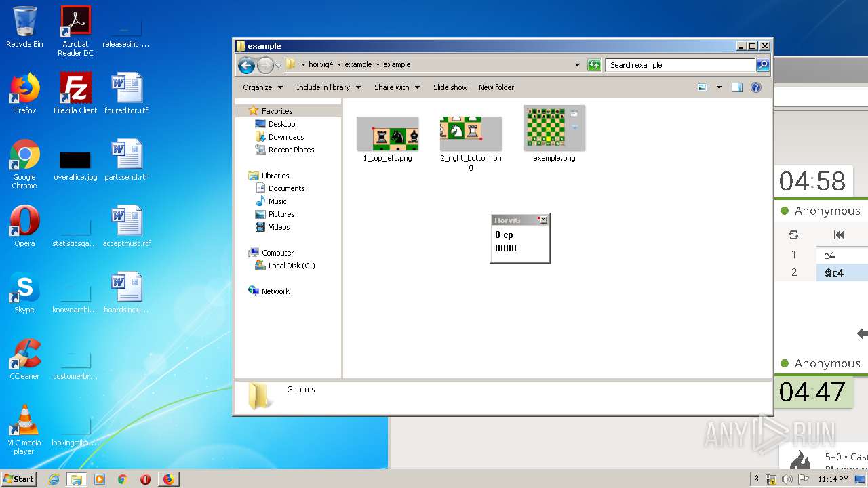
Task: Open Windows Media Player taskbar icon
Action: [x=100, y=479]
